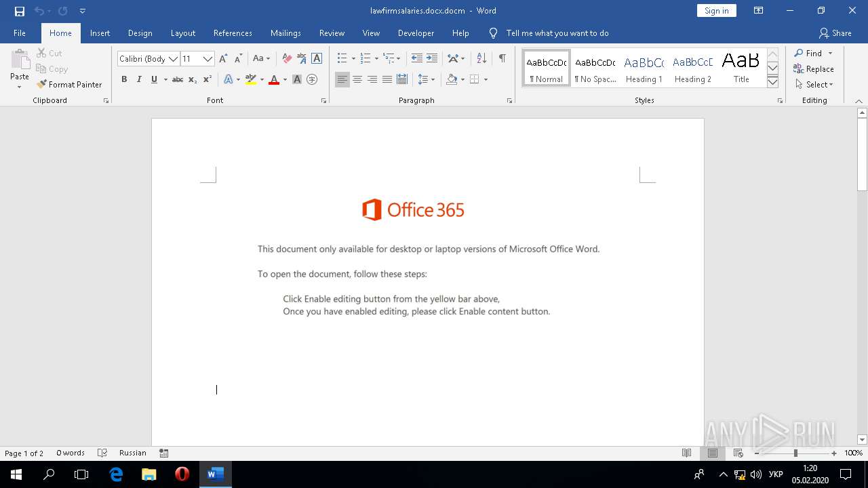
Task: Toggle Print Layout view
Action: pos(713,453)
